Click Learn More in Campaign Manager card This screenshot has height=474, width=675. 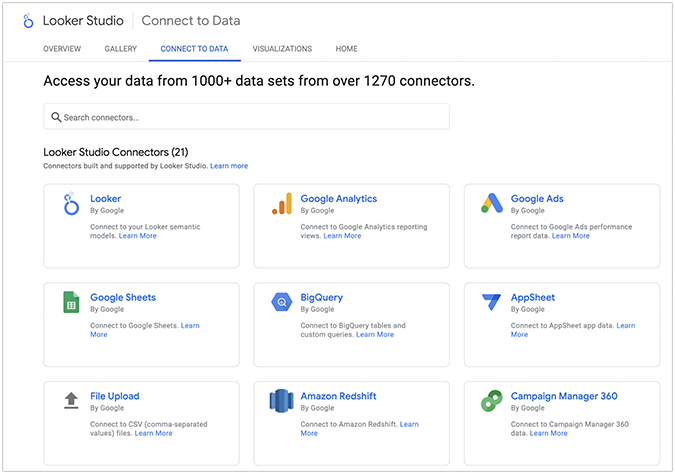(548, 433)
